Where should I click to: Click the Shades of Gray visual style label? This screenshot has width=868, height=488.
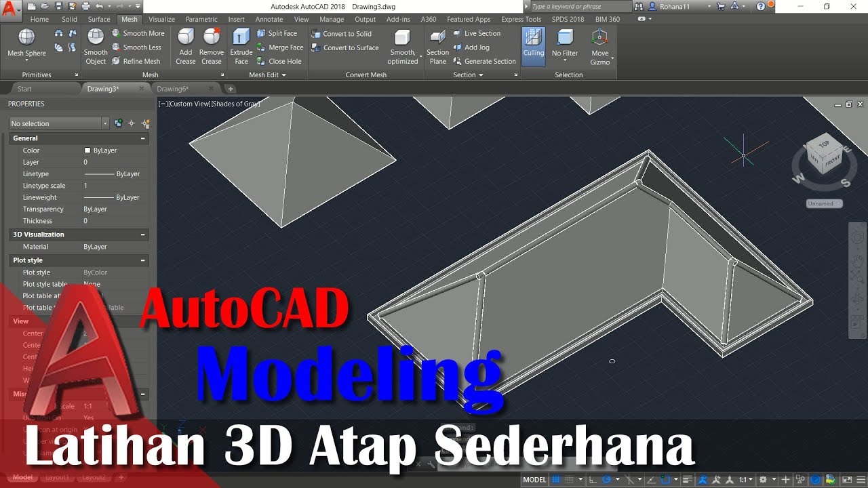click(235, 104)
